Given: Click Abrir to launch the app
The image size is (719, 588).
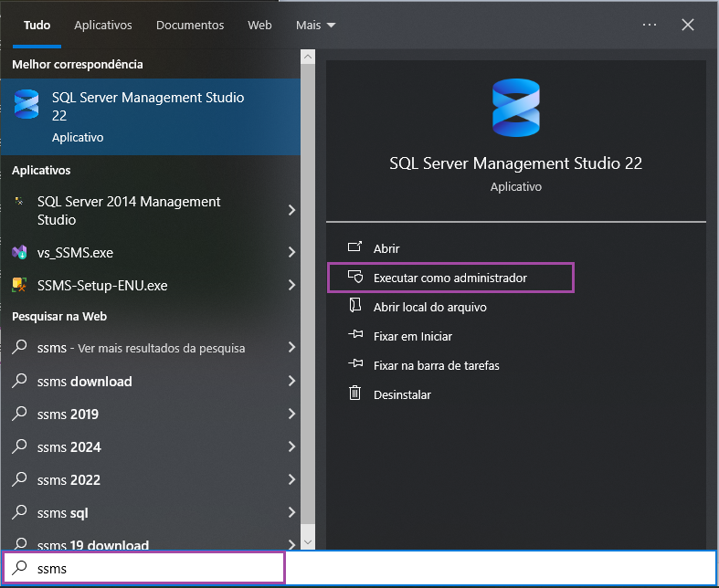Looking at the screenshot, I should coord(386,248).
